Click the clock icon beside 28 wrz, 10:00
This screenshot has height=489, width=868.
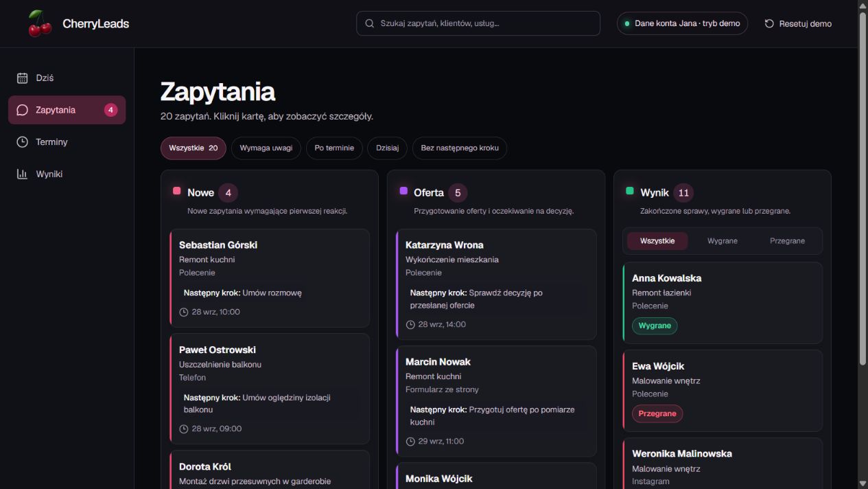[184, 312]
